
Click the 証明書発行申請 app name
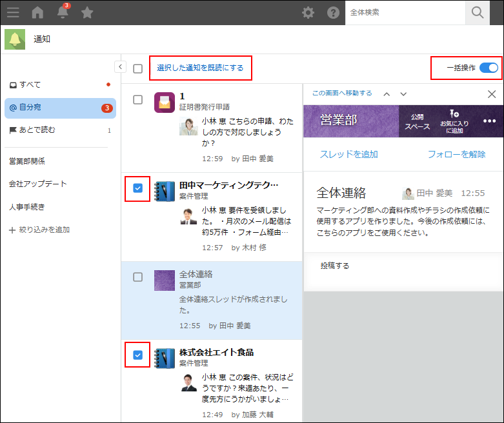tap(205, 107)
